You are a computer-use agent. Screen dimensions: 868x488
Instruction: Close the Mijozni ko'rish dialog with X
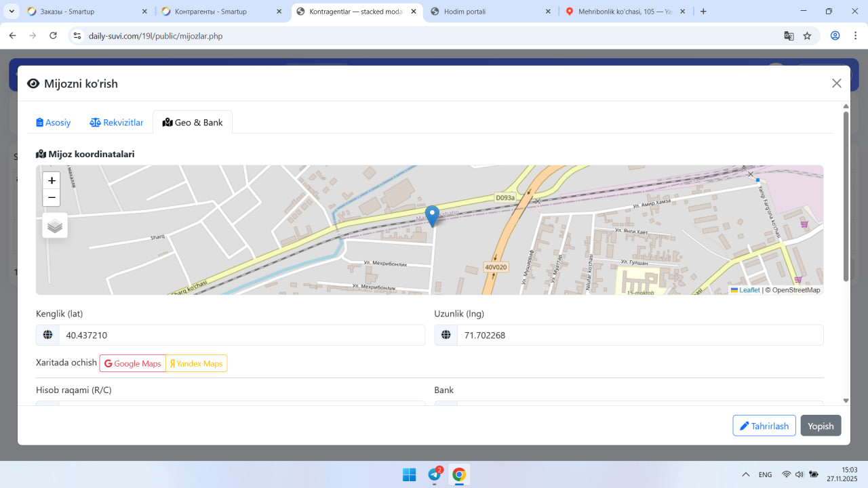pyautogui.click(x=836, y=83)
